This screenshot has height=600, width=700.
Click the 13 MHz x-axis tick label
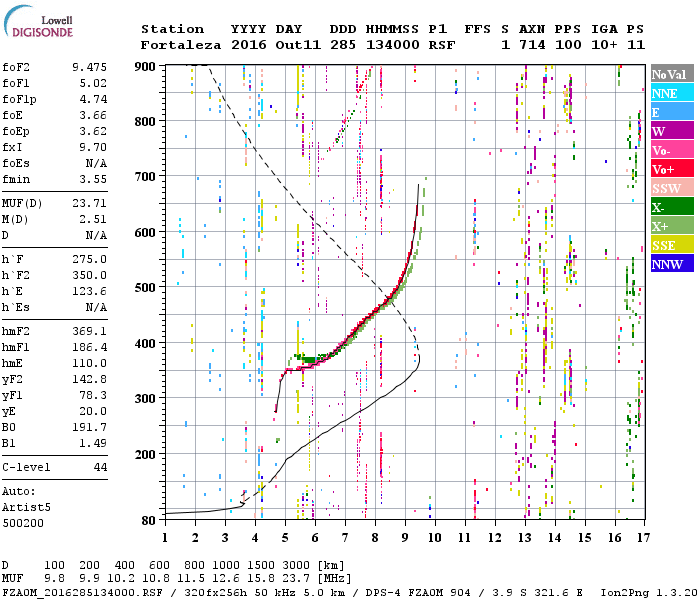pyautogui.click(x=525, y=538)
